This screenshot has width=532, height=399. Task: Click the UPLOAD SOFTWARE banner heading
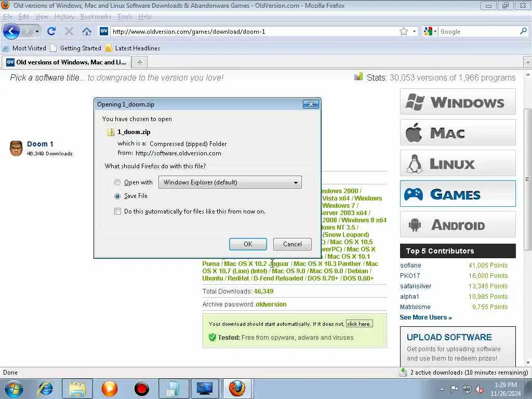point(449,337)
